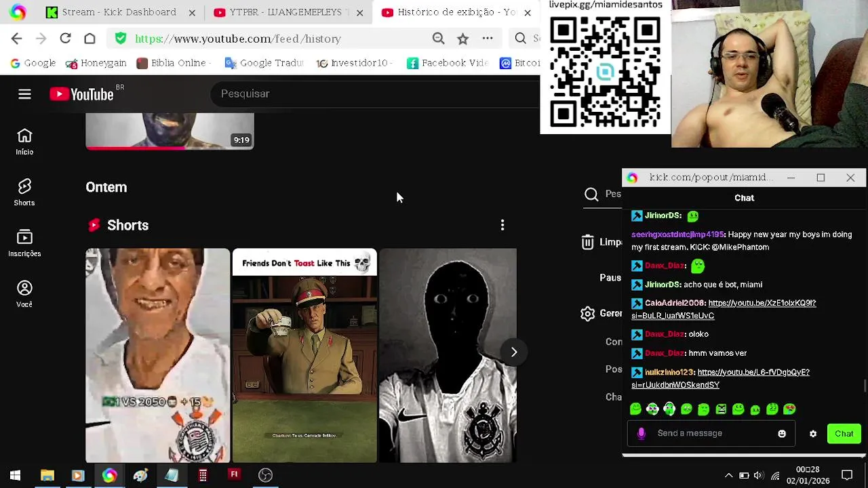Click the history search magnifier icon
This screenshot has height=488, width=868.
(x=591, y=195)
